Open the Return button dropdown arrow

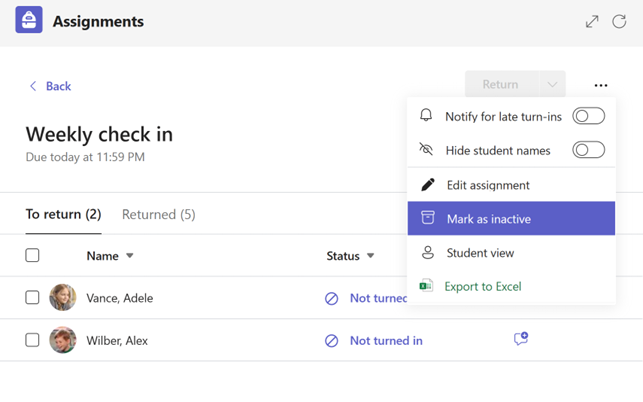pyautogui.click(x=552, y=84)
